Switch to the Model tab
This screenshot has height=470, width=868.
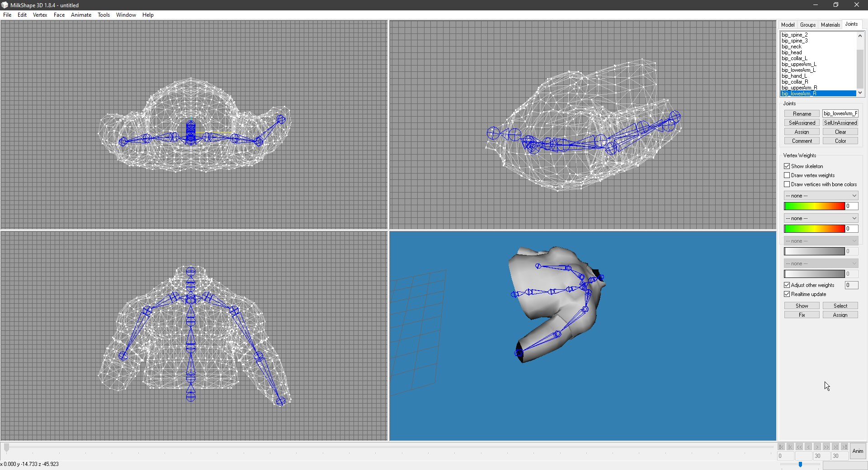pos(788,25)
